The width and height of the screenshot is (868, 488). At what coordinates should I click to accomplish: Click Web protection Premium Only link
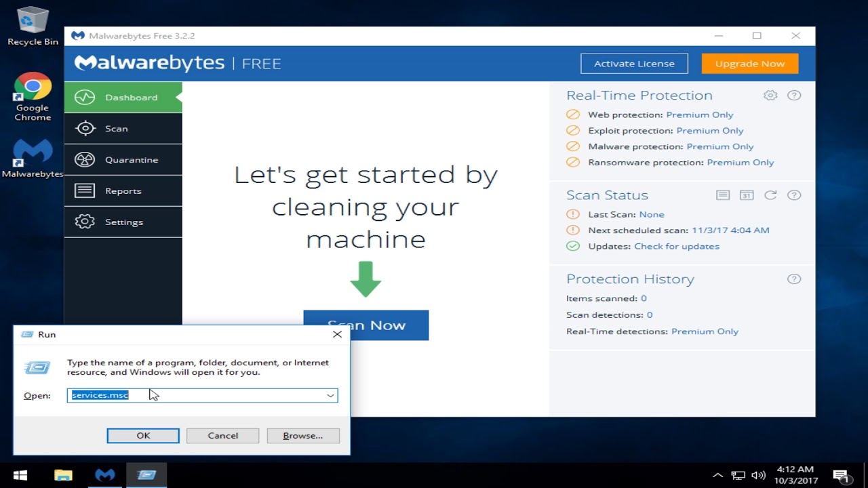coord(700,115)
